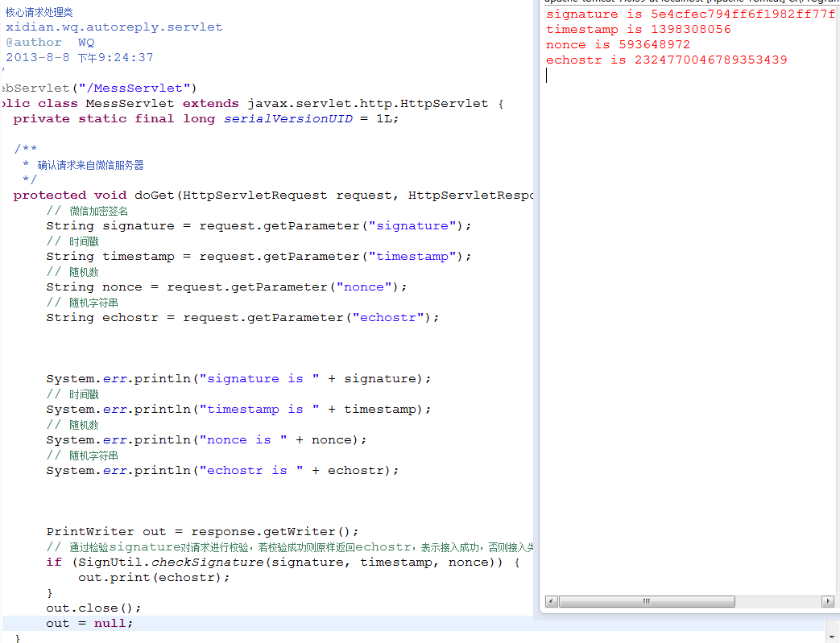Click the 'echostr is 2324770046789353439' console line
840x643 pixels.
click(666, 60)
